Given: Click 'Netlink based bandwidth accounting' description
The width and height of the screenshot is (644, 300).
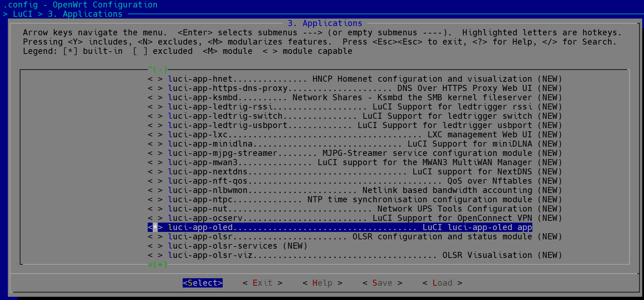Looking at the screenshot, I should tap(447, 190).
